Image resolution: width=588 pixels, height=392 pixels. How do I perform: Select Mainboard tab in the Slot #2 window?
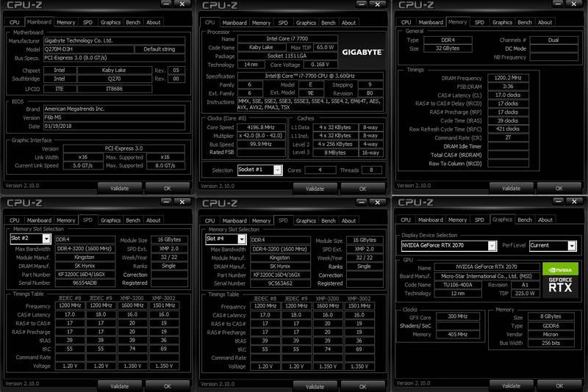[x=39, y=220]
